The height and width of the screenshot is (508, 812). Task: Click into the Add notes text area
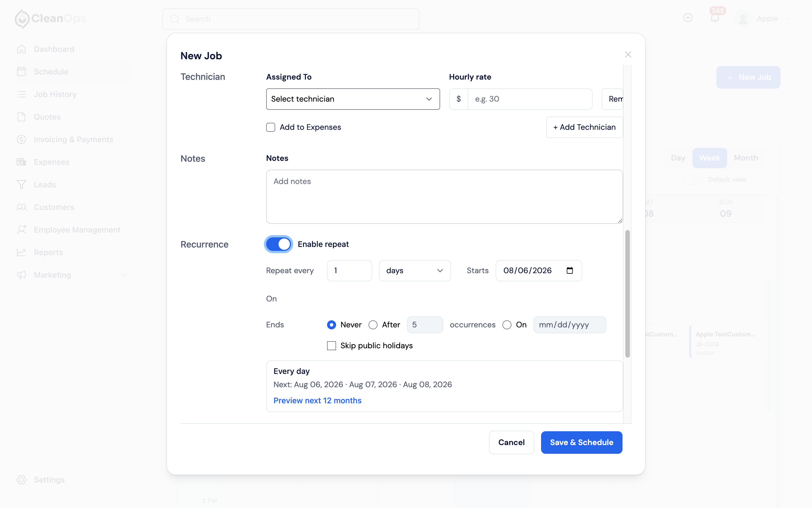click(444, 196)
